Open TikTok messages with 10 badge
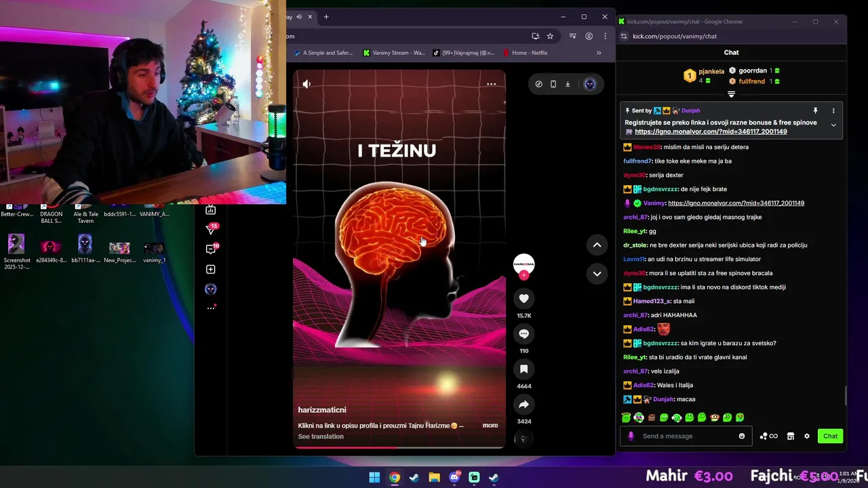The height and width of the screenshot is (488, 868). coord(211,249)
